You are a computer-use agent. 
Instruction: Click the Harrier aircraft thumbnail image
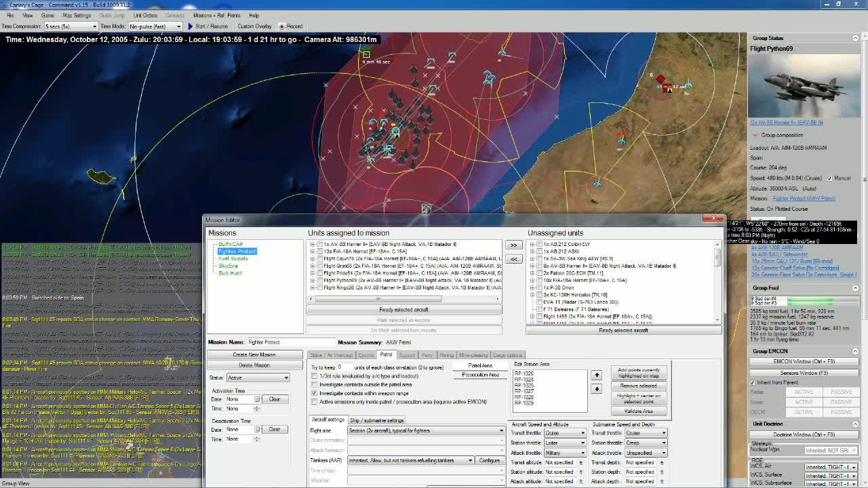[804, 86]
